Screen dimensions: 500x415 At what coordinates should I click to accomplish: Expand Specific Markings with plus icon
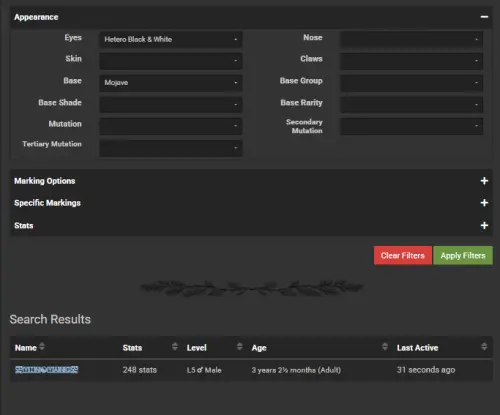pos(484,203)
